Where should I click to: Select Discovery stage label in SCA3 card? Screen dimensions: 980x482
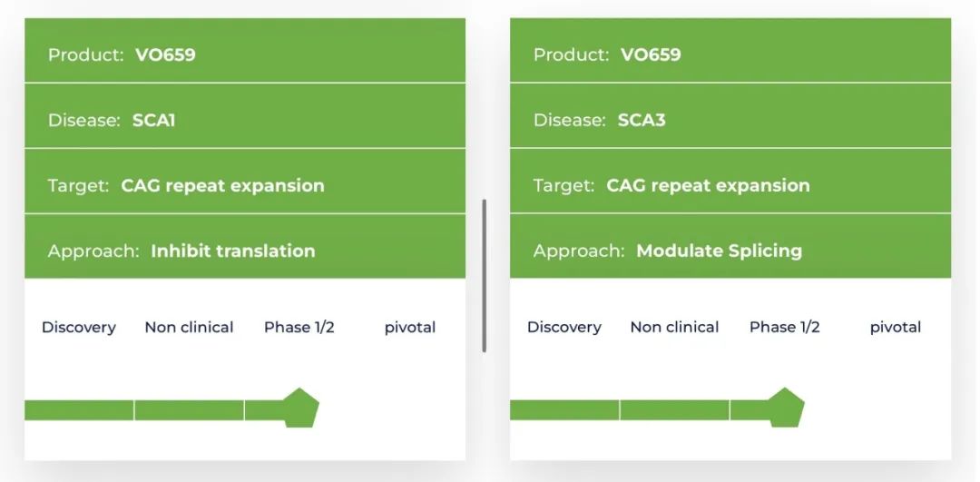[x=564, y=328]
